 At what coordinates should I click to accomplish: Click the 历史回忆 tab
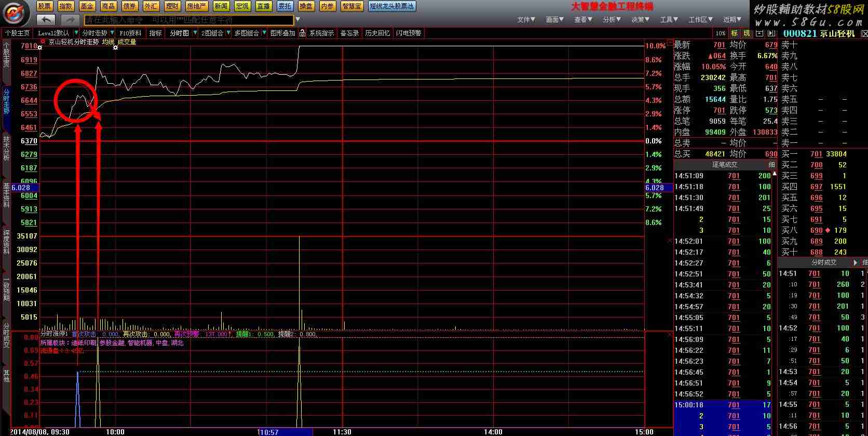click(x=378, y=33)
